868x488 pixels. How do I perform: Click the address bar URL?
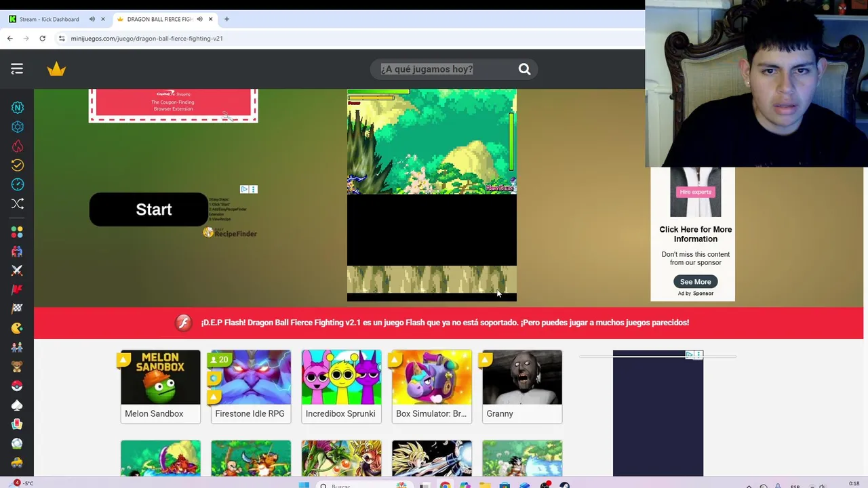tap(146, 39)
